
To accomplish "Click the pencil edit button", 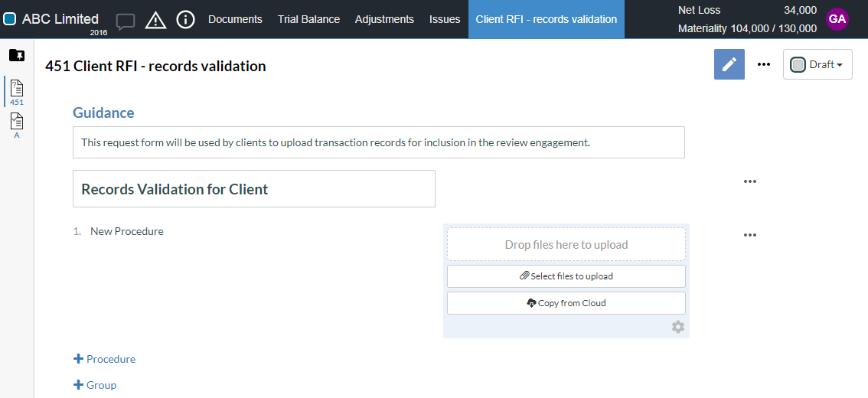I will click(x=729, y=64).
